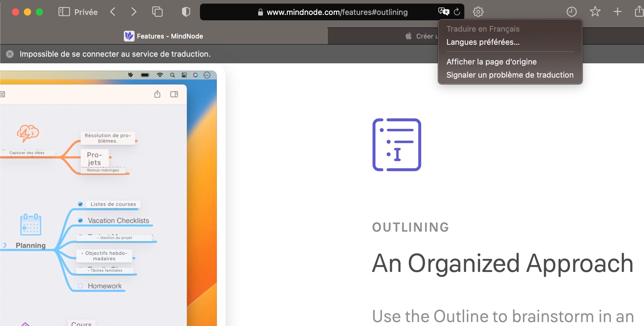Bookmark page with star icon

[x=595, y=12]
